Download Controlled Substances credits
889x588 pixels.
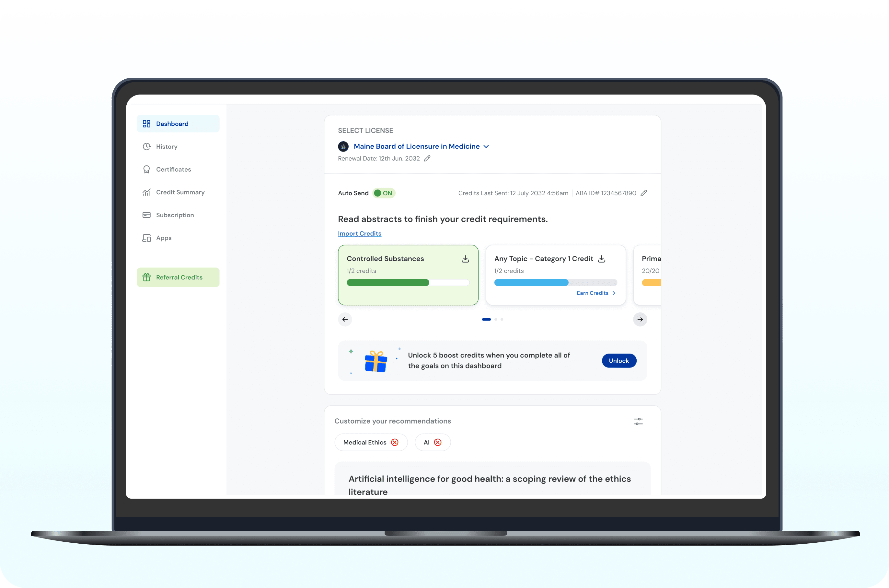(x=466, y=259)
